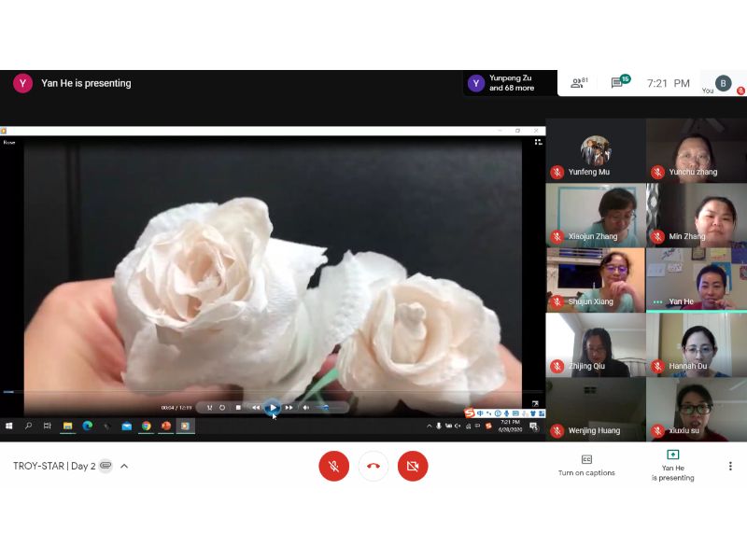Screen dimensions: 747x560
Task: Open the Windows Start menu
Action: 8,426
